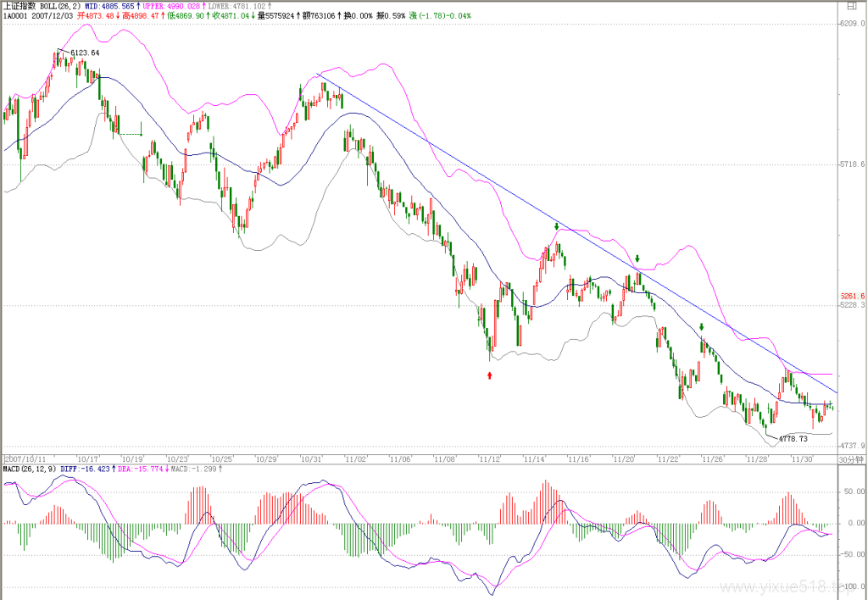
Task: Click the green down-arrow marker near 11/20
Action: tap(637, 258)
